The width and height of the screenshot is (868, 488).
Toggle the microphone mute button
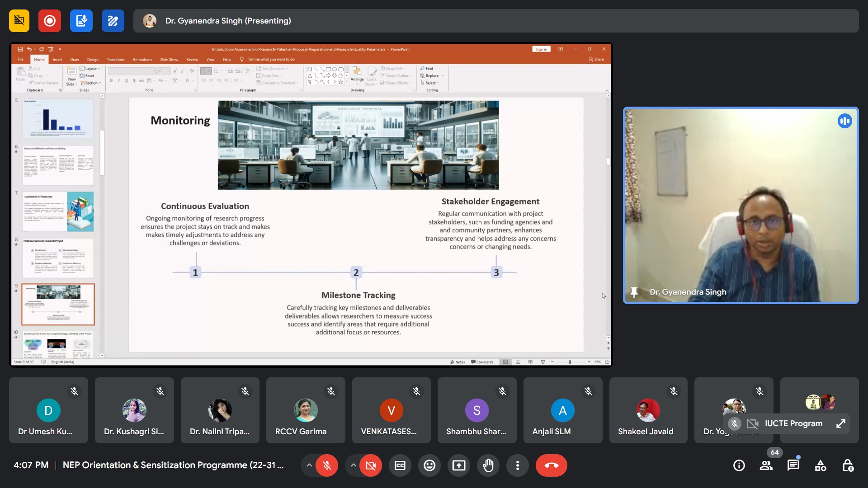327,465
